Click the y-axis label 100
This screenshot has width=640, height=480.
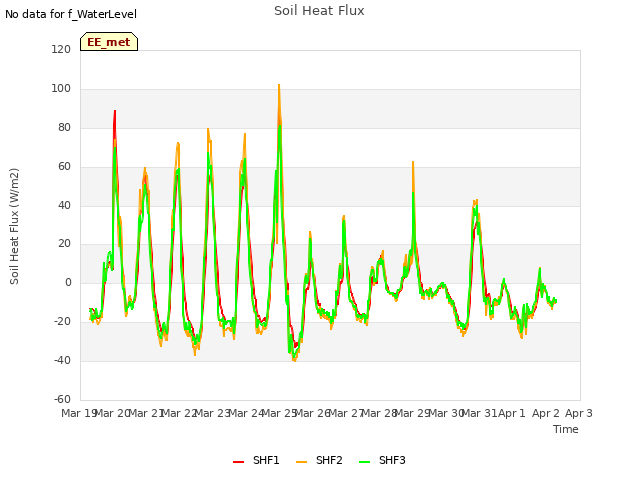point(61,89)
